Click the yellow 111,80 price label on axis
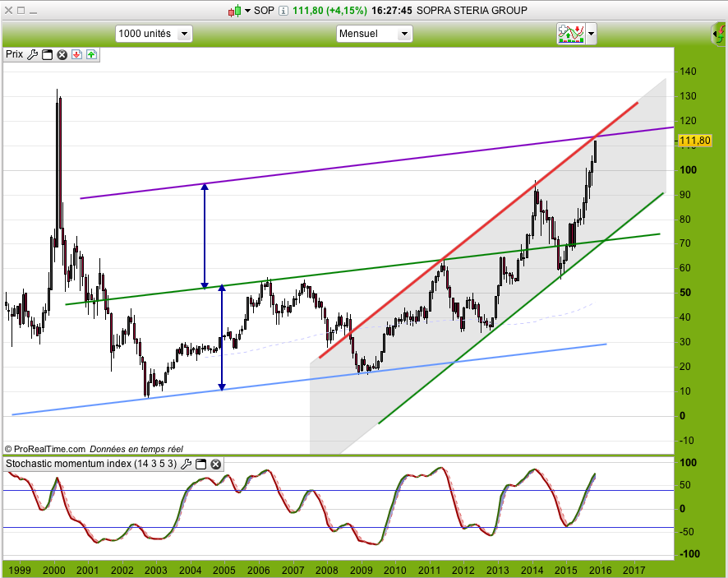This screenshot has height=578, width=728. (694, 141)
